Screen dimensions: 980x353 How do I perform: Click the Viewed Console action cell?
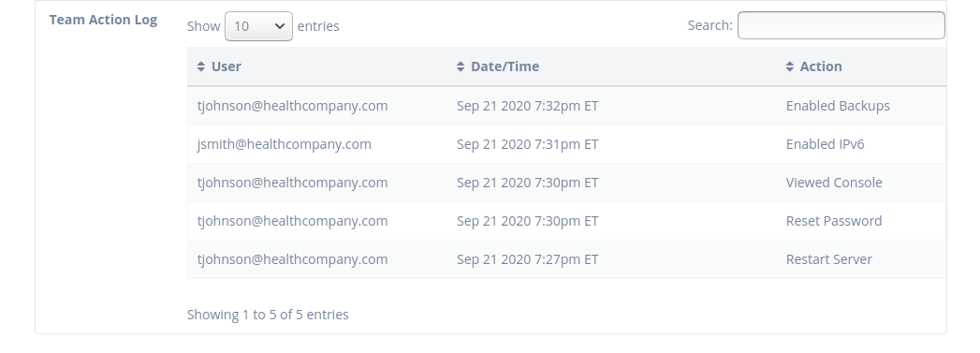tap(834, 183)
